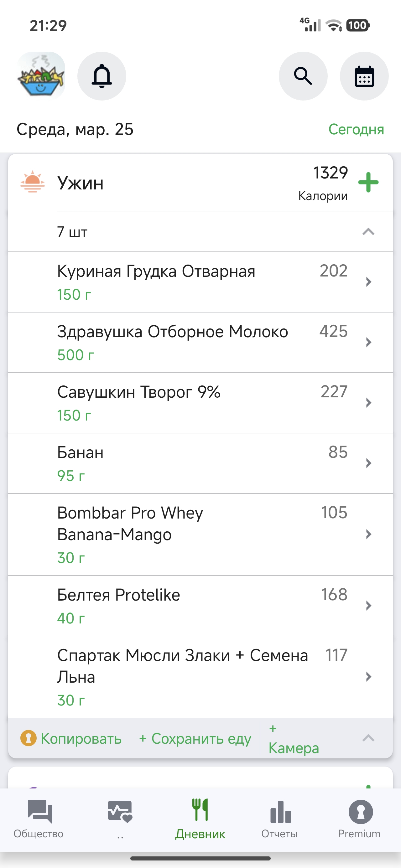Open Куриная Грудка Отварная details arrow
The height and width of the screenshot is (868, 401).
368,282
